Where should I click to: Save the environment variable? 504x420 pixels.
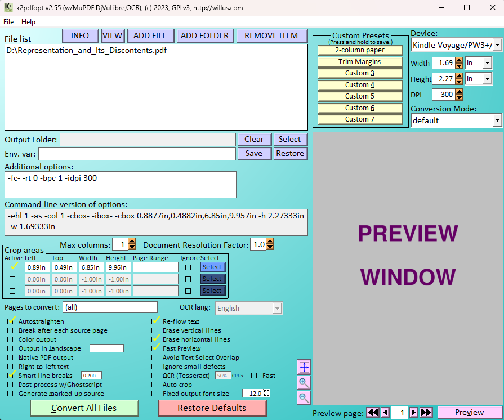[254, 154]
